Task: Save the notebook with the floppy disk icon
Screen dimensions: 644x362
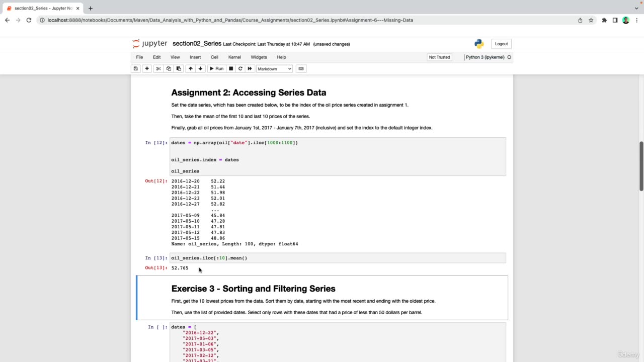Action: pyautogui.click(x=135, y=69)
